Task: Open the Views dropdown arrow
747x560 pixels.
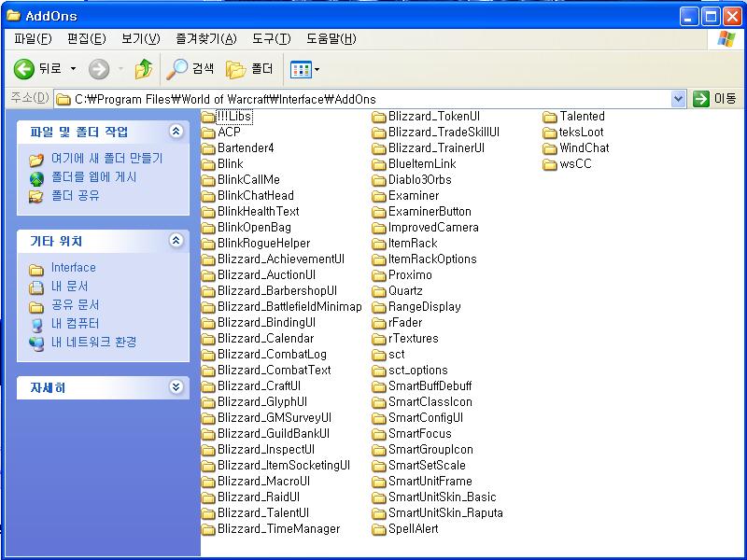Action: pos(317,69)
